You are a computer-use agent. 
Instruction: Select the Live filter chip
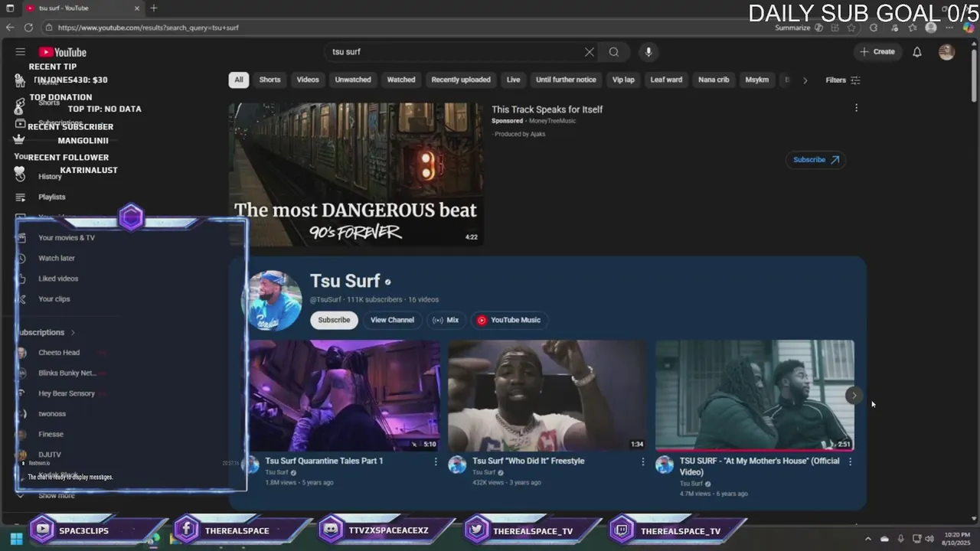coord(514,80)
